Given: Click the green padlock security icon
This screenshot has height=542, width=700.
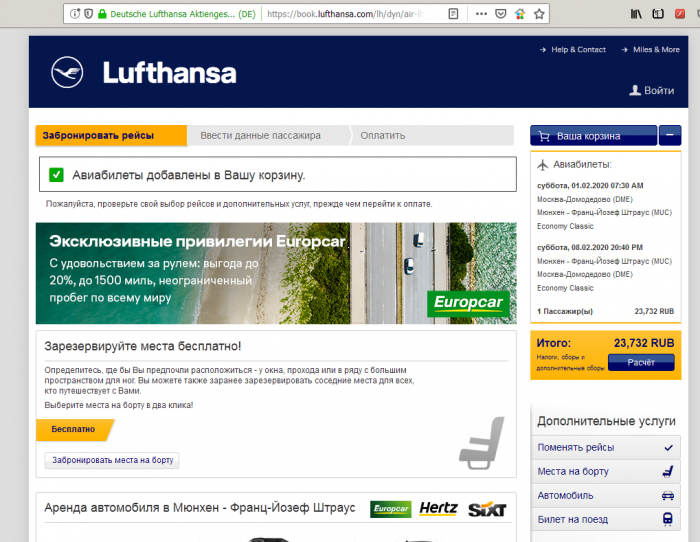Looking at the screenshot, I should tap(102, 14).
